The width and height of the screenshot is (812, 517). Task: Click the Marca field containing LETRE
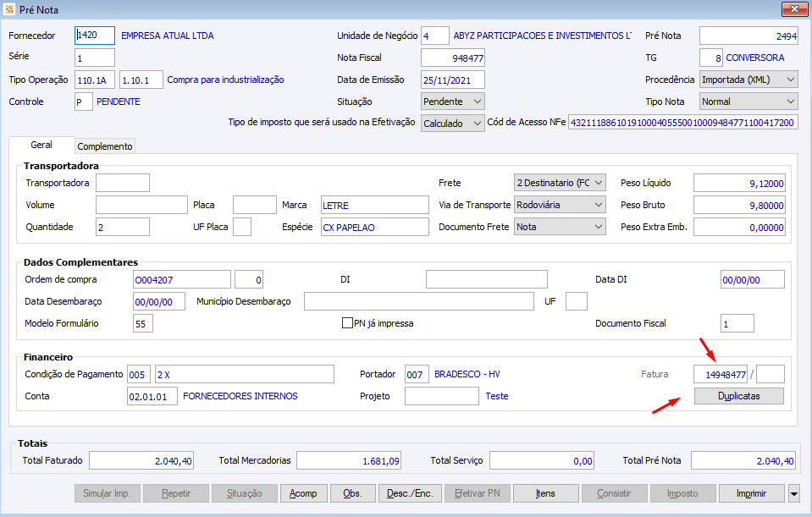click(x=375, y=205)
